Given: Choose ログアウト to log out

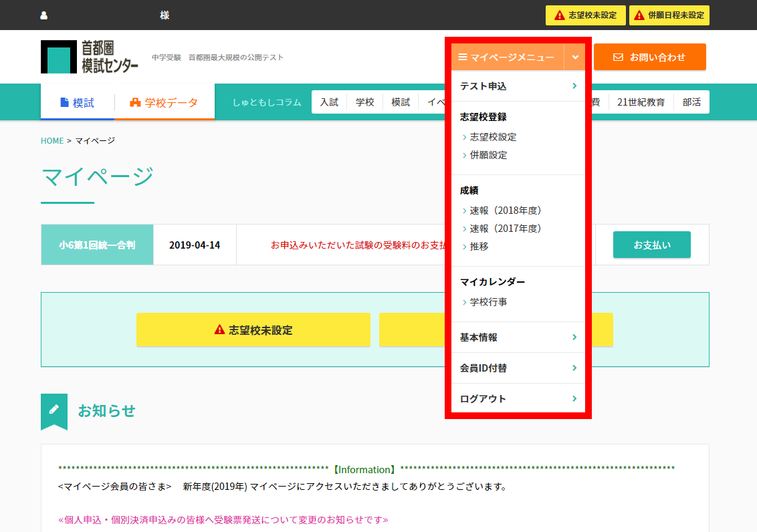Looking at the screenshot, I should coord(518,399).
